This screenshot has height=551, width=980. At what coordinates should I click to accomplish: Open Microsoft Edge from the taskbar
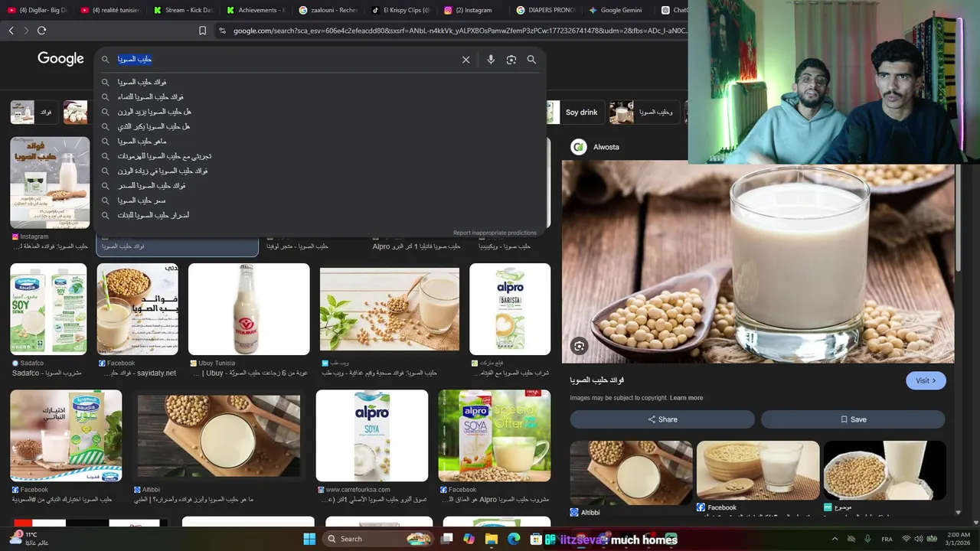514,539
